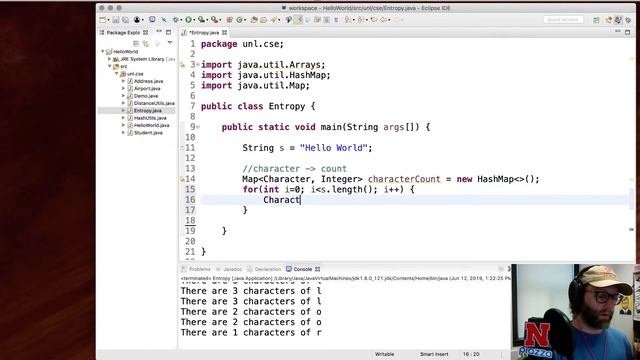Viewport: 640px width, 360px height.
Task: Maximize the editor area
Action: 628,32
